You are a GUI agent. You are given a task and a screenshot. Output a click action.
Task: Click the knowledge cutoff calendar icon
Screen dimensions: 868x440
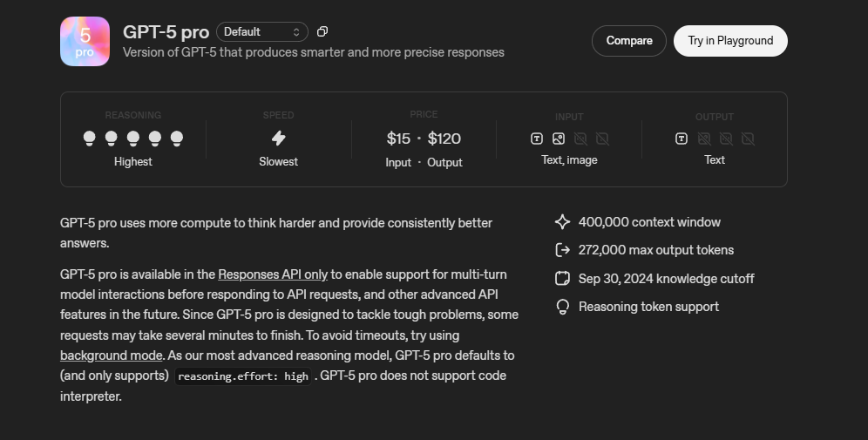click(x=562, y=279)
